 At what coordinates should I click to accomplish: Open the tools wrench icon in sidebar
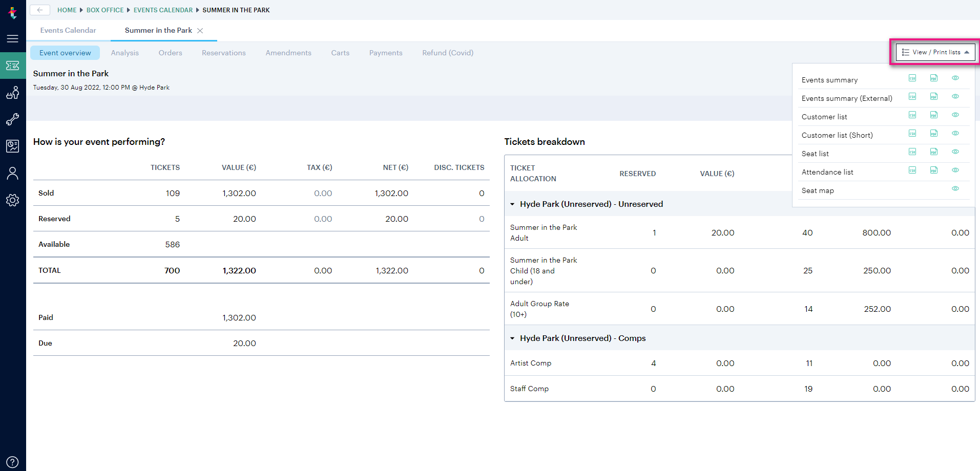coord(12,119)
